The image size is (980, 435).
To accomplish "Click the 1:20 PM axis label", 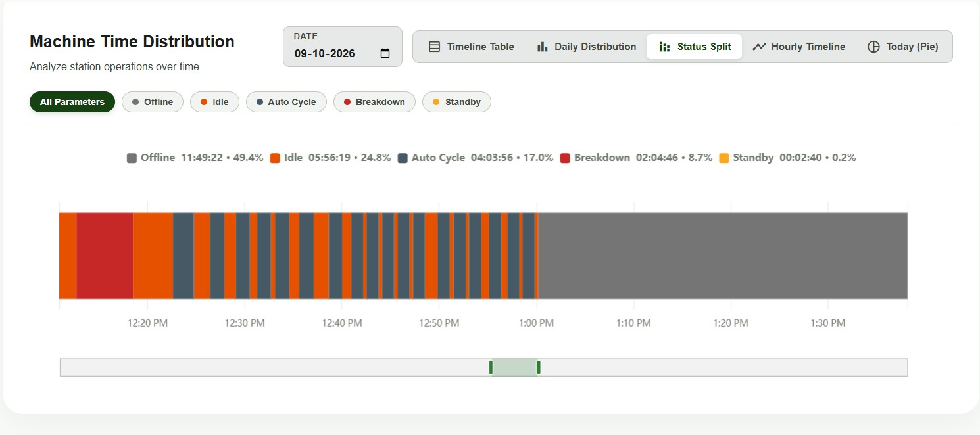I will (731, 323).
